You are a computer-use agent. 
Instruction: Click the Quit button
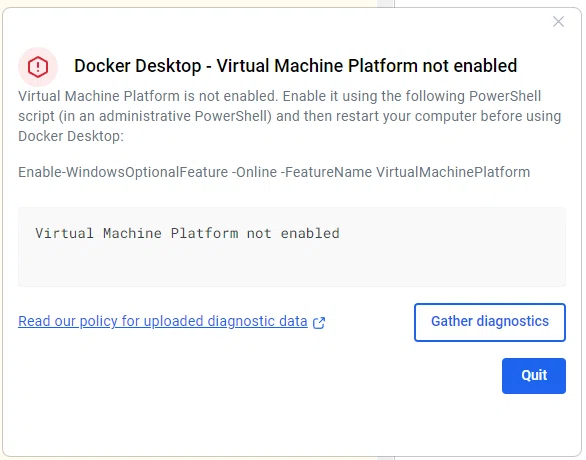[534, 376]
